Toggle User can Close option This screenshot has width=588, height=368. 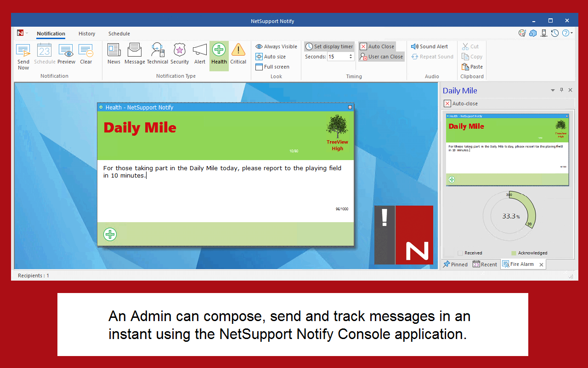(381, 57)
